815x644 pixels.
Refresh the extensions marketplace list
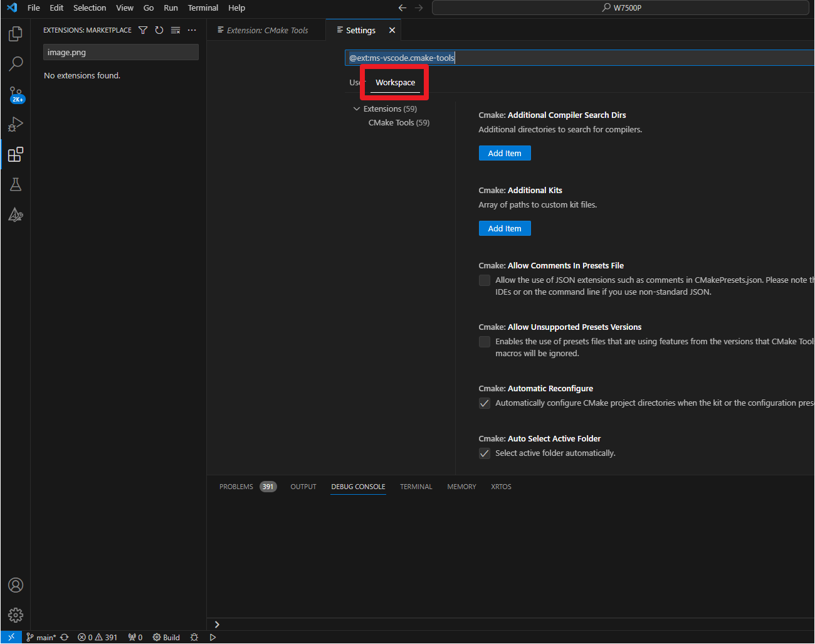[159, 30]
